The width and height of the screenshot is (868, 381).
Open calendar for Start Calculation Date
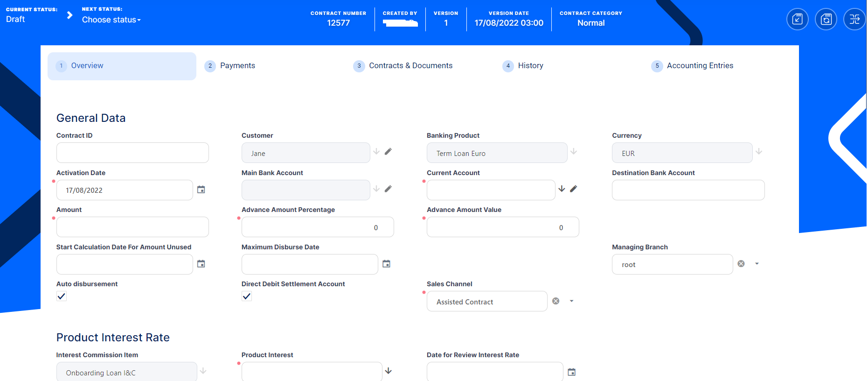[201, 264]
